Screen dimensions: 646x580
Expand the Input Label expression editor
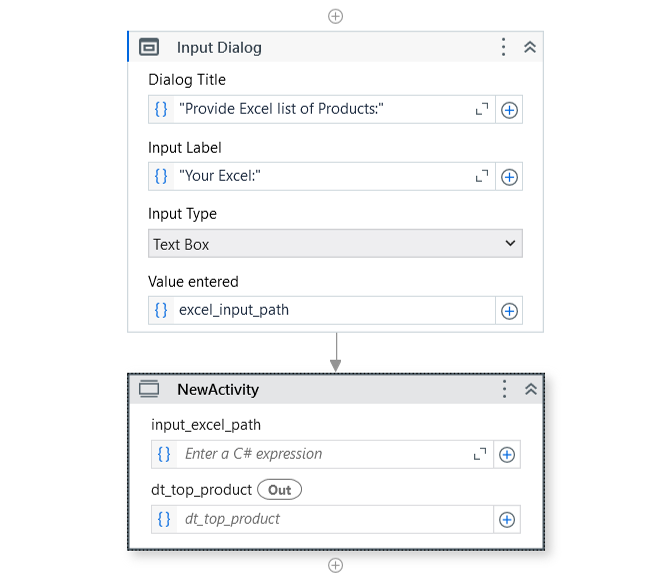(x=482, y=176)
